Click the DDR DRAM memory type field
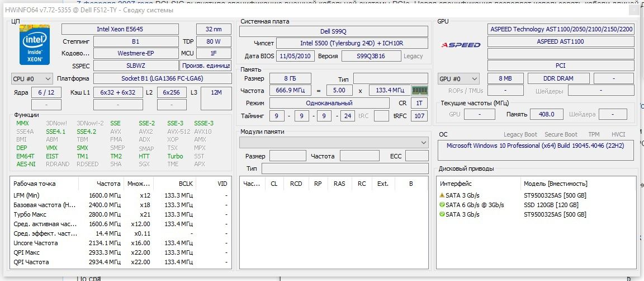Screen dimensions: 644x281 tap(558, 78)
